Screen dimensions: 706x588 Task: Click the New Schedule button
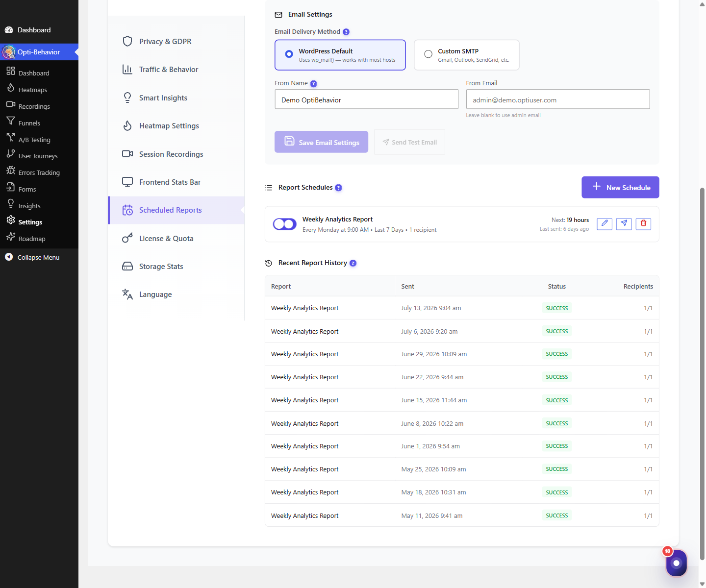[x=620, y=188]
